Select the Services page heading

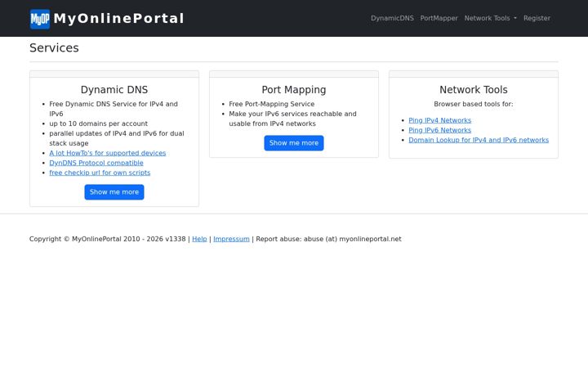pyautogui.click(x=54, y=47)
